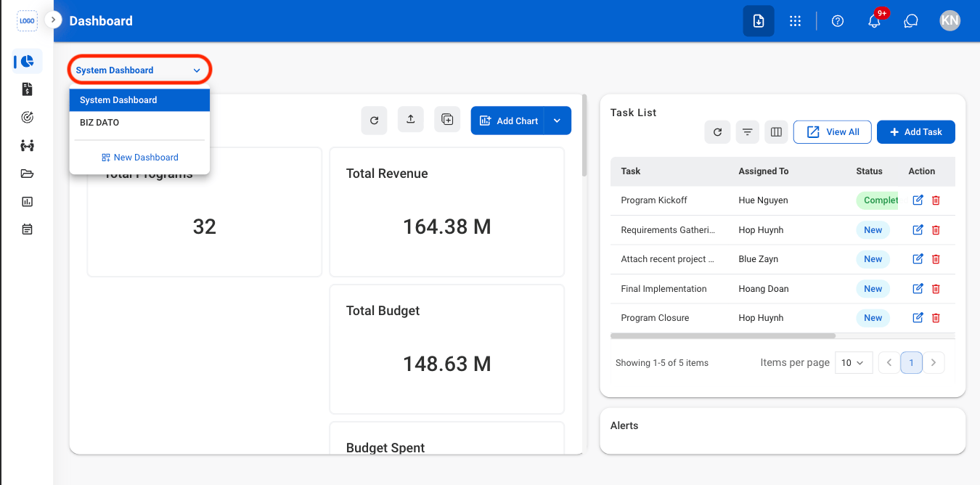The height and width of the screenshot is (485, 980).
Task: Open Add Chart dropdown arrow
Action: pyautogui.click(x=558, y=121)
